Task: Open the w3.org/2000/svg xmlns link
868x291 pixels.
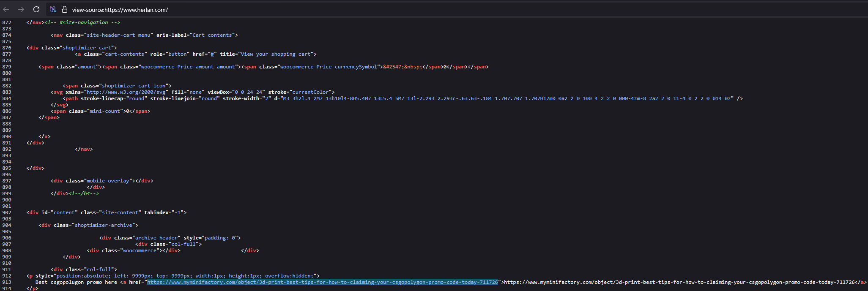Action: [126, 92]
